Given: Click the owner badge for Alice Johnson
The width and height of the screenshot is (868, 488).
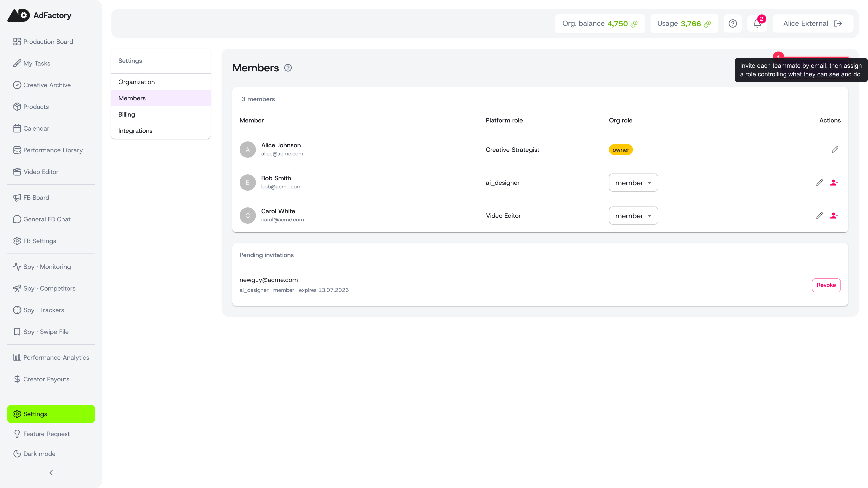Looking at the screenshot, I should pyautogui.click(x=621, y=150).
